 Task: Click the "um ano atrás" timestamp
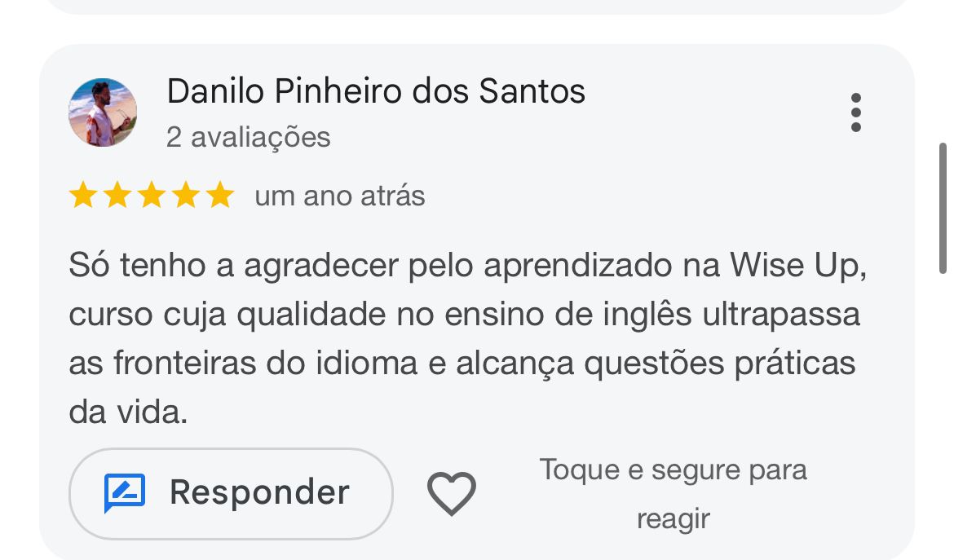pos(339,196)
